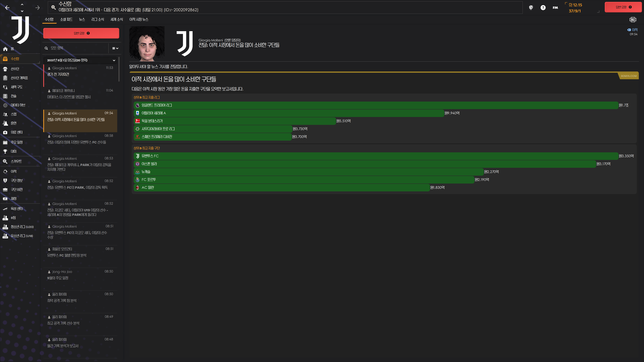Open 수신함 inbox in sidebar
Image resolution: width=644 pixels, height=362 pixels.
tap(20, 59)
